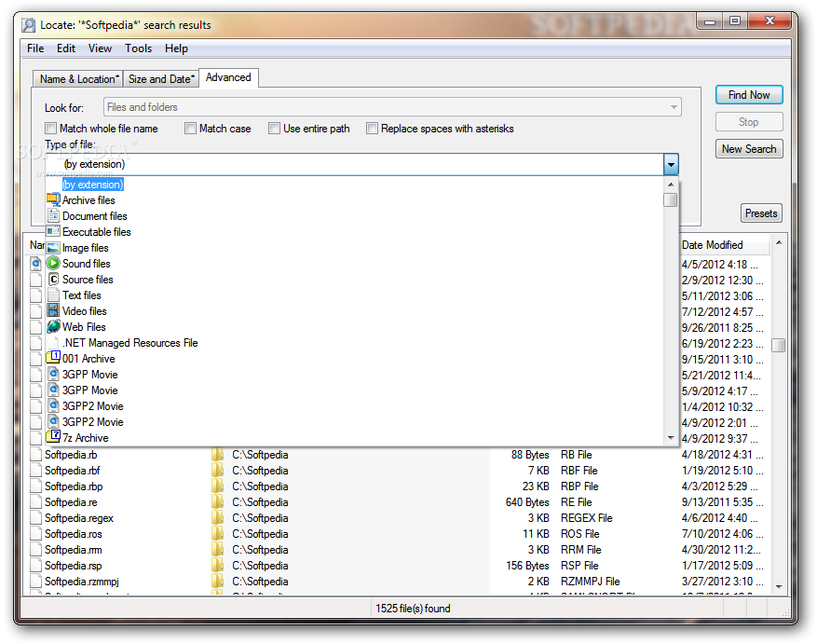Click the Web Files globe icon

point(53,326)
